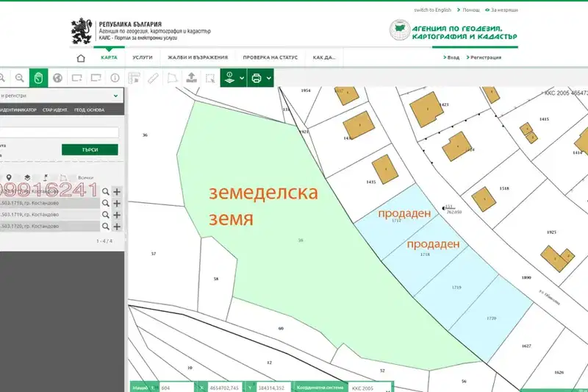
Task: Add parcel 503.1720 with plus button
Action: [x=117, y=227]
